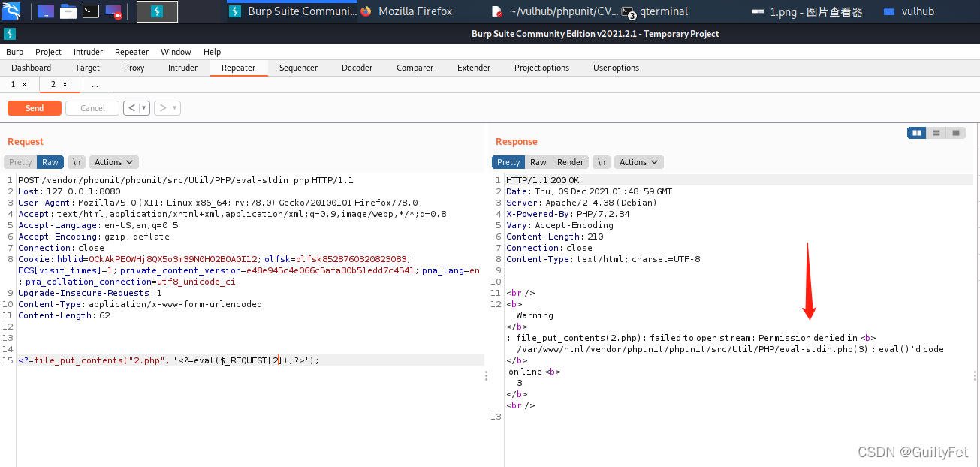
Task: Open the Window menu
Action: [176, 52]
